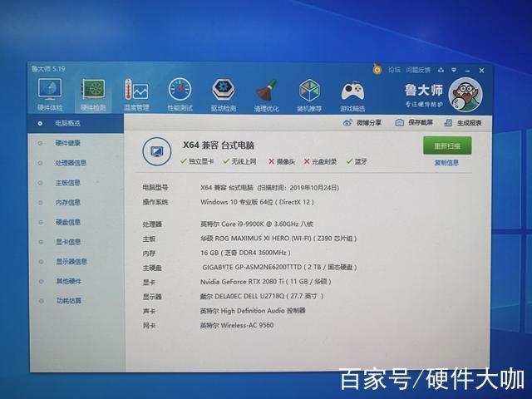This screenshot has height=399, width=532.
Task: Open the title bar dropdown menu arrow
Action: click(454, 70)
